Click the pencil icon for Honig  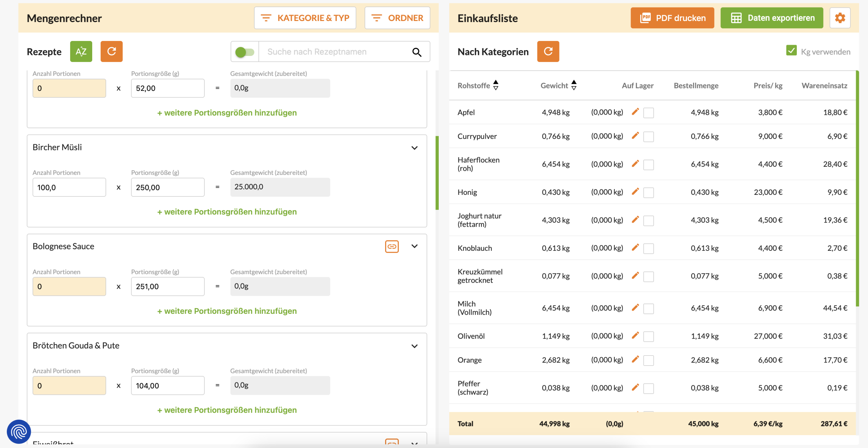click(635, 192)
